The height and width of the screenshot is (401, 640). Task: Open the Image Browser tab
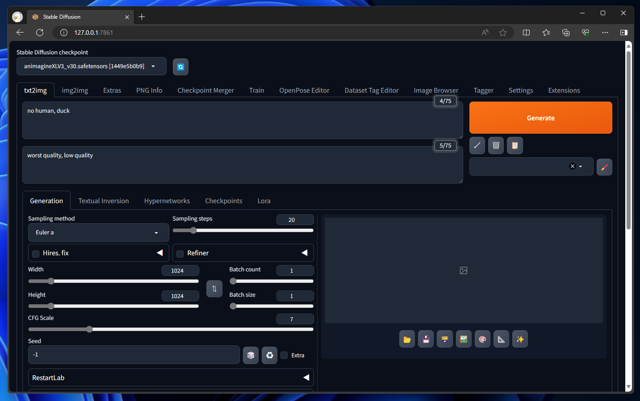(x=436, y=90)
